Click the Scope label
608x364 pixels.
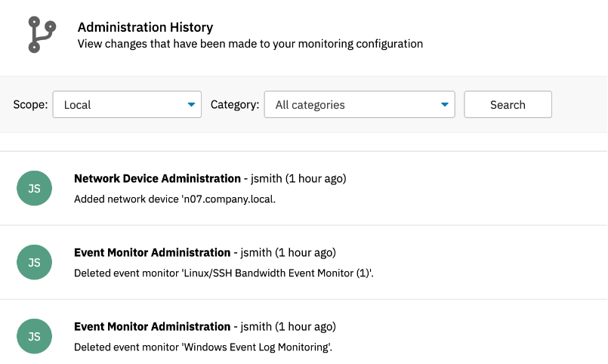[x=30, y=105]
